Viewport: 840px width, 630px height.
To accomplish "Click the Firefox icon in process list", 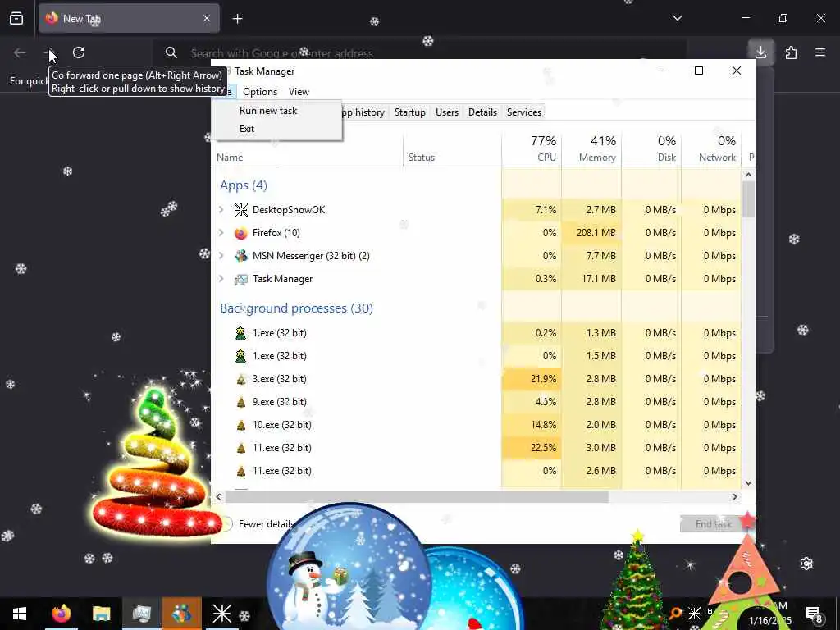I will [241, 233].
